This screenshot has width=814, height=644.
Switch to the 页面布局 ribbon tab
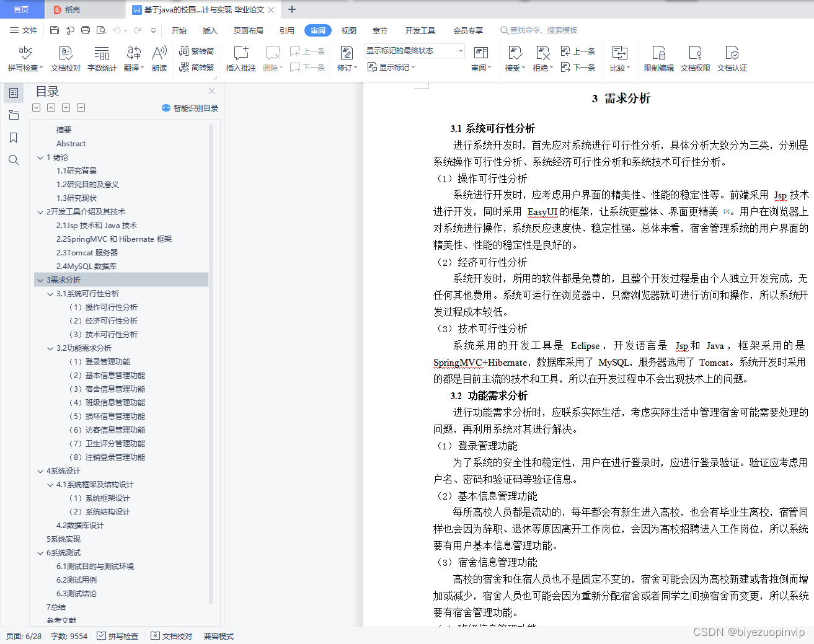coord(248,30)
